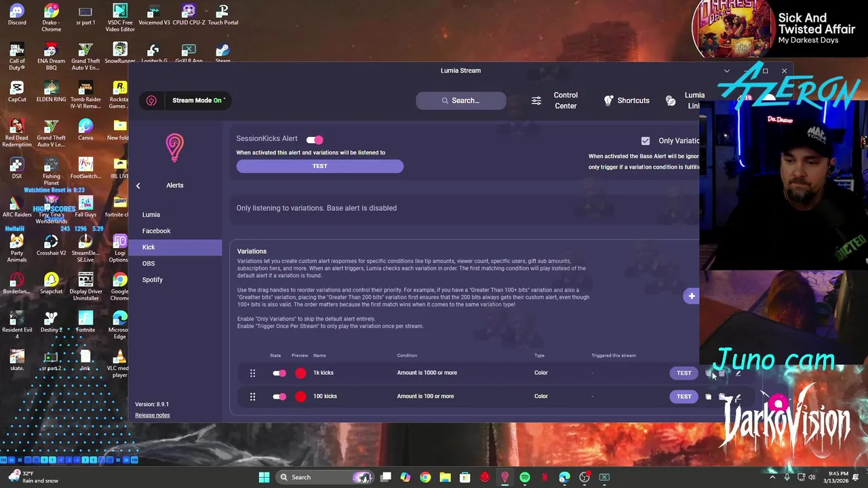Grab the drag handle of 1k kicks row
Screen dimensions: 868x488
point(252,373)
